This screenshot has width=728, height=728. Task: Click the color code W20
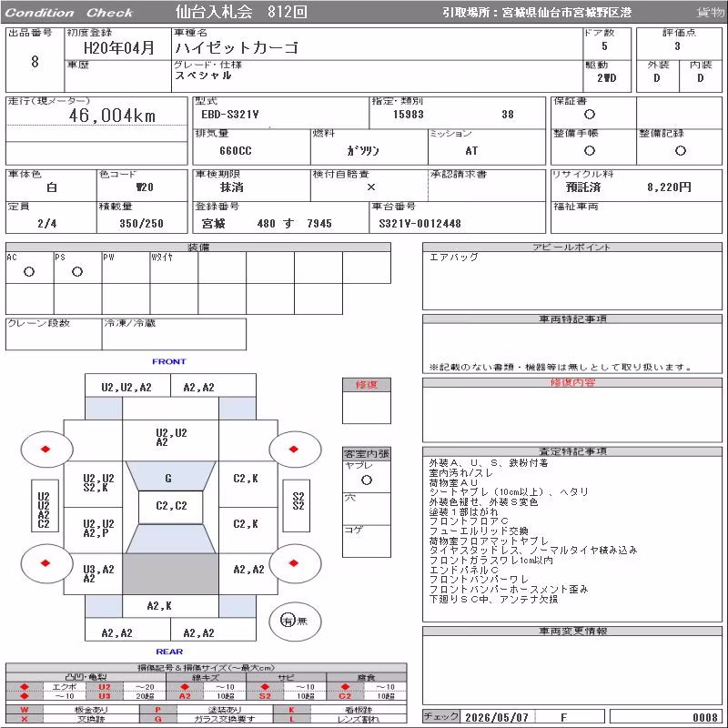[x=145, y=187]
